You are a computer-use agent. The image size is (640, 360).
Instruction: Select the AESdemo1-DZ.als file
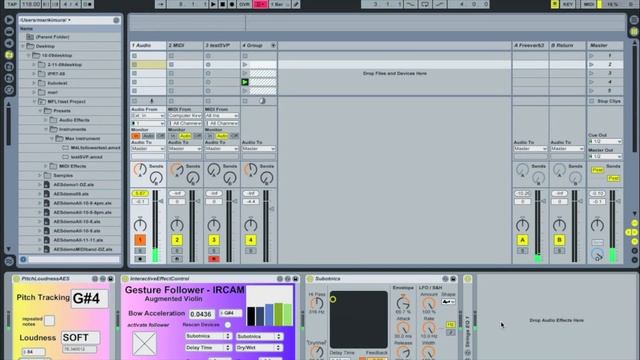[x=73, y=184]
